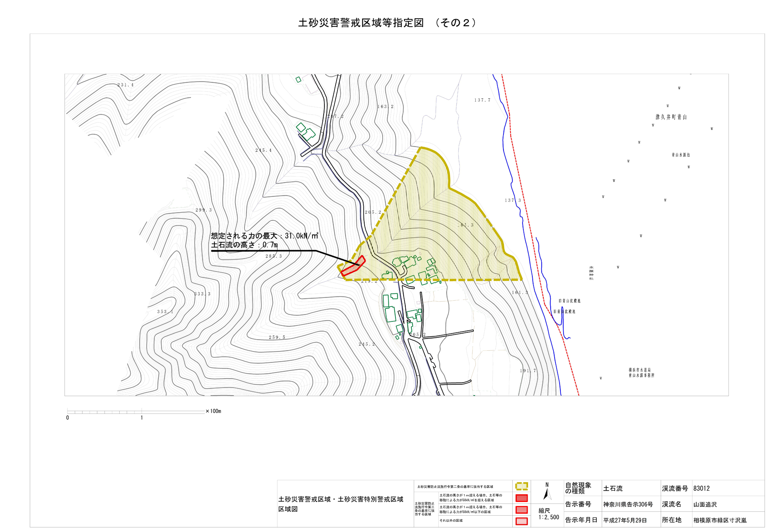This screenshot has height=532, width=780.
Task: Click the 横浜市水道局 青山水源事務所 label
Action: point(641,372)
